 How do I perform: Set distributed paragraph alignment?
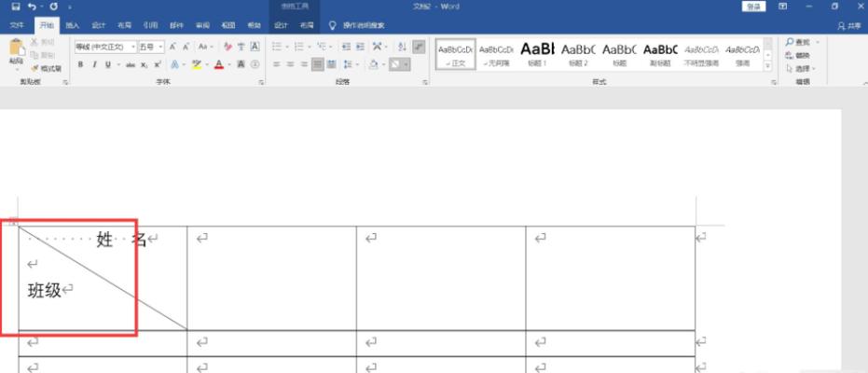pyautogui.click(x=332, y=64)
